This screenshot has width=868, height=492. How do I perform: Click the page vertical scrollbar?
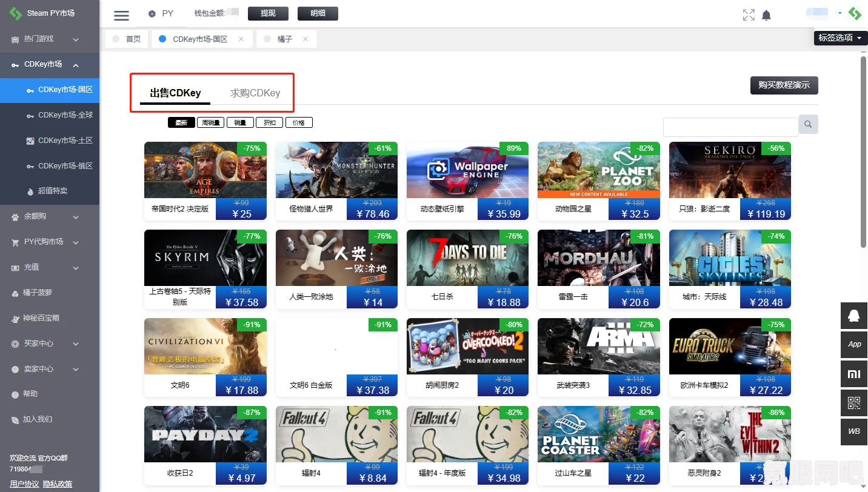[864, 151]
